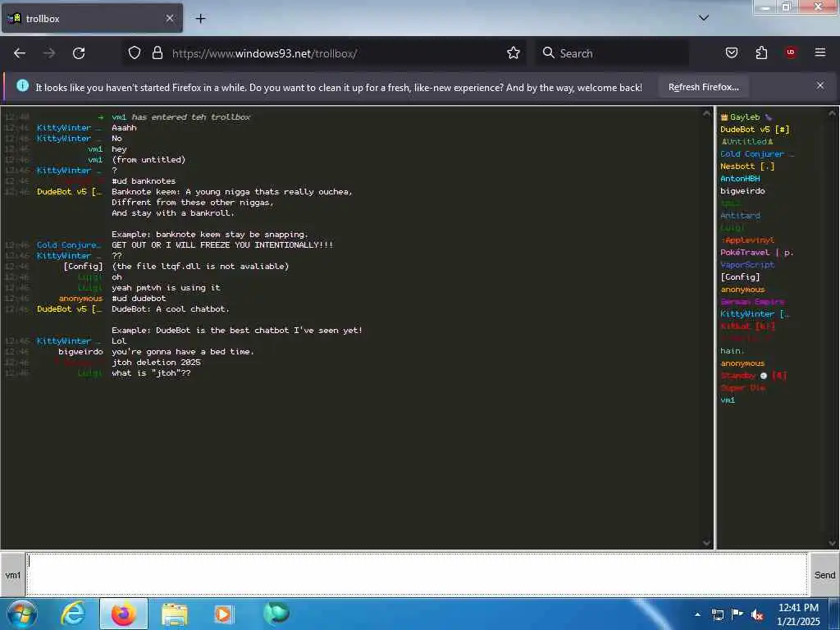Select AntonHBH in the user list
Screen dimensions: 840x630
[741, 178]
